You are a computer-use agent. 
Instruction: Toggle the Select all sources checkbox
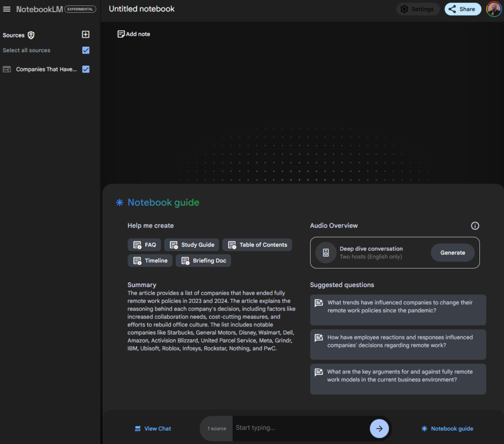[x=86, y=50]
